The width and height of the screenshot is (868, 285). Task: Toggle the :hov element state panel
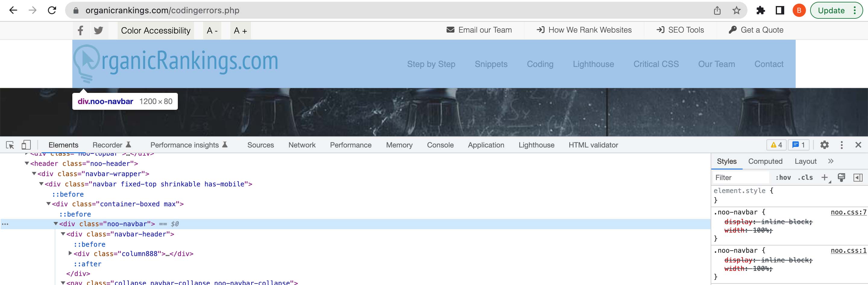click(783, 177)
